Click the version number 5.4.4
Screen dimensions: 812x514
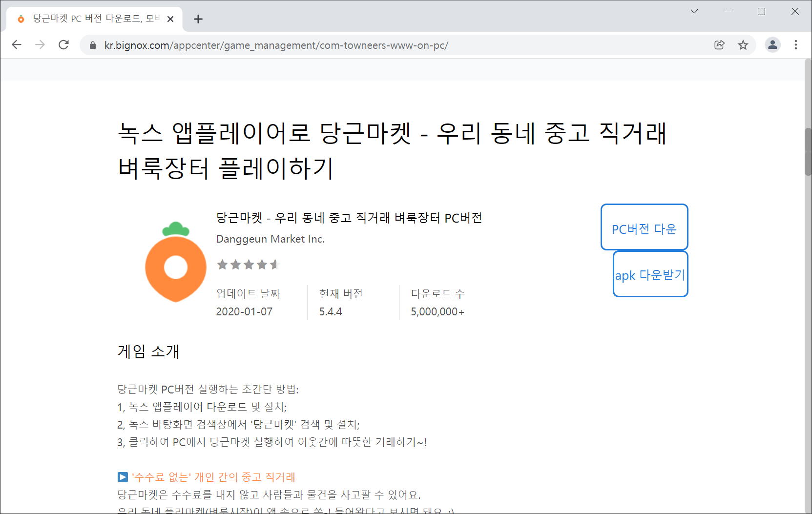[x=331, y=311]
